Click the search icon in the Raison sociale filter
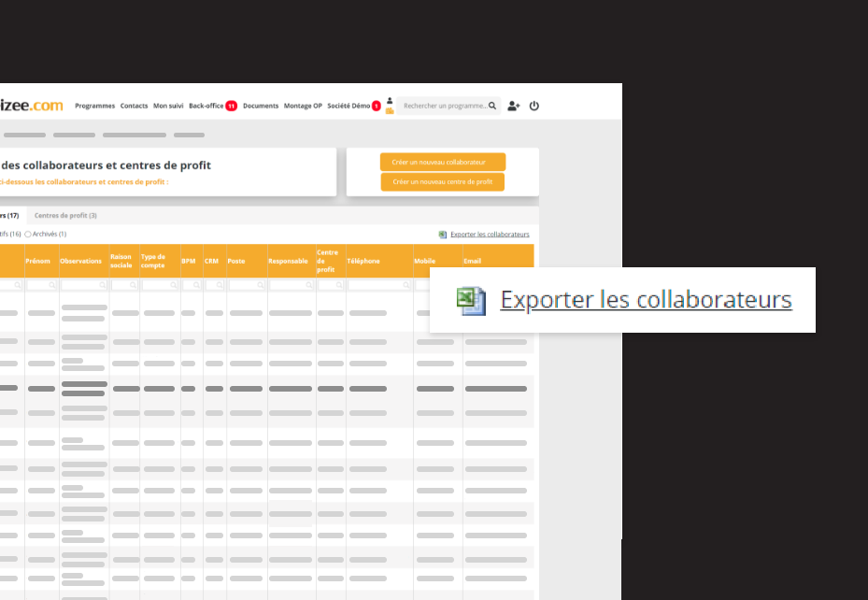 click(133, 285)
